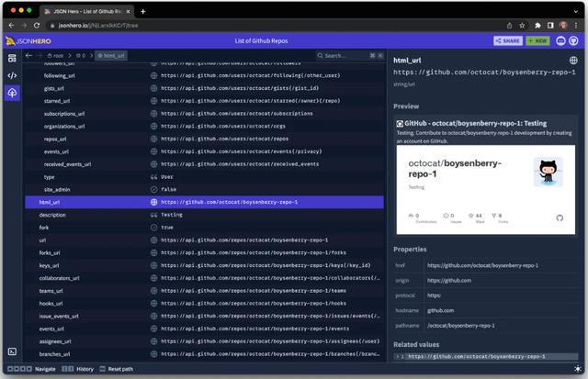The height and width of the screenshot is (379, 588).
Task: Expand the first related value entry
Action: (x=397, y=356)
